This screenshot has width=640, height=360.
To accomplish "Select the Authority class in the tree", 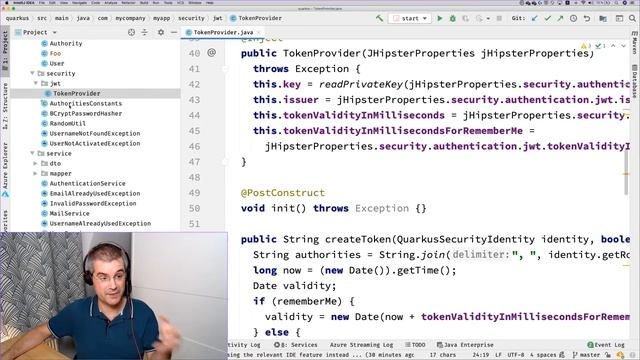I will coord(66,43).
